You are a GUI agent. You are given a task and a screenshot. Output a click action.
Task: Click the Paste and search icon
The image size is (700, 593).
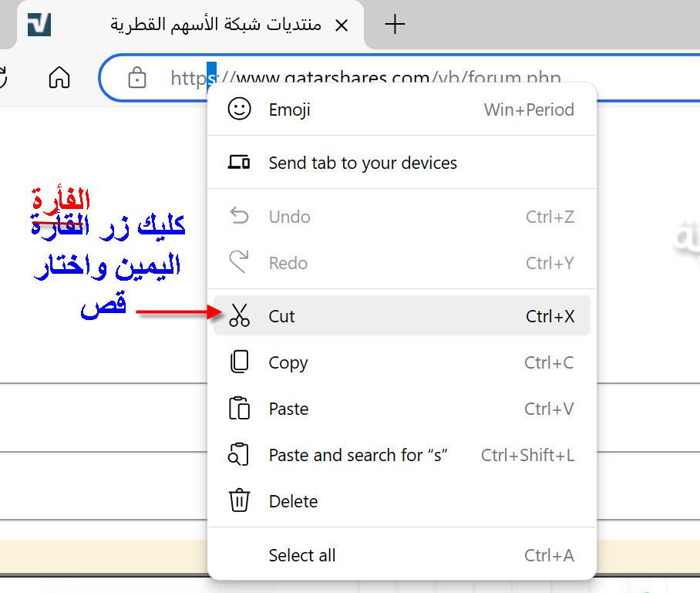tap(239, 455)
